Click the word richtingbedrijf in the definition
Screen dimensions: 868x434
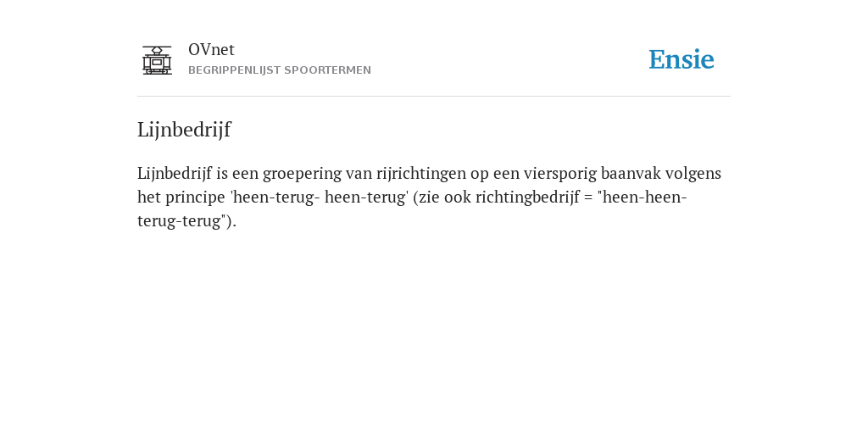[x=527, y=197]
